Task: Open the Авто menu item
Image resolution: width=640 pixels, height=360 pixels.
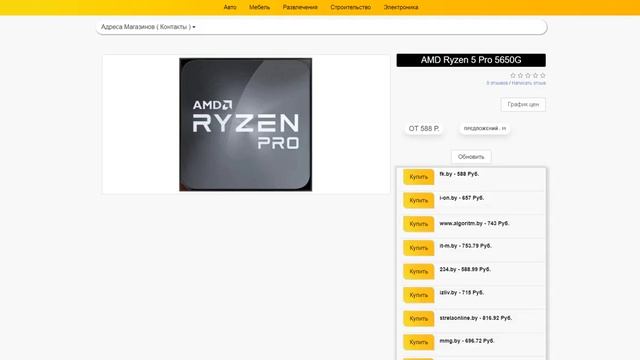Action: pos(230,7)
